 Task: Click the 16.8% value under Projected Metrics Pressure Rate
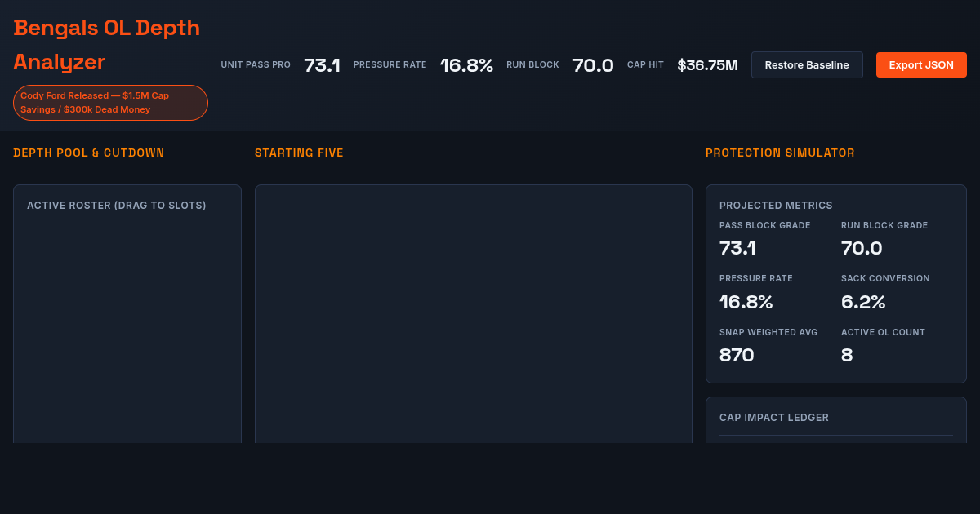(x=746, y=302)
